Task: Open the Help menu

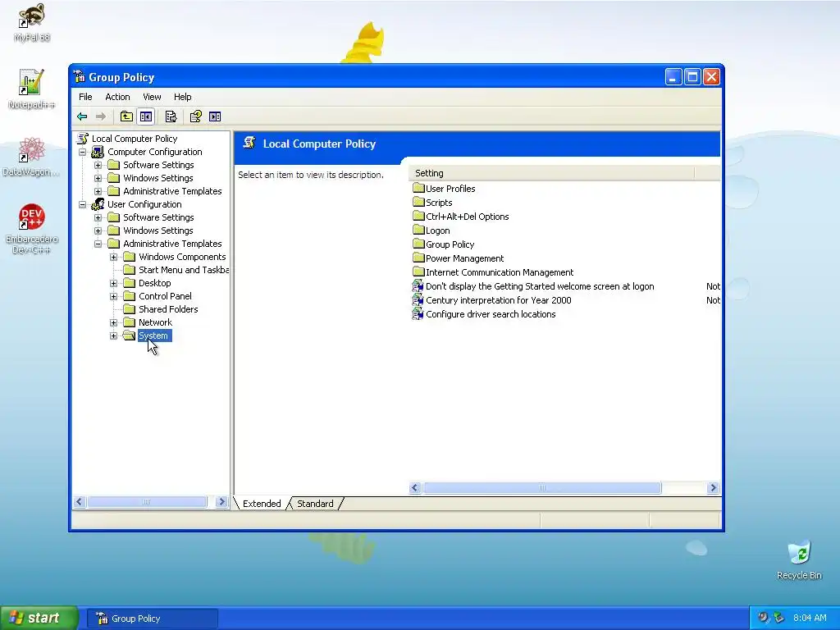Action: pos(182,97)
